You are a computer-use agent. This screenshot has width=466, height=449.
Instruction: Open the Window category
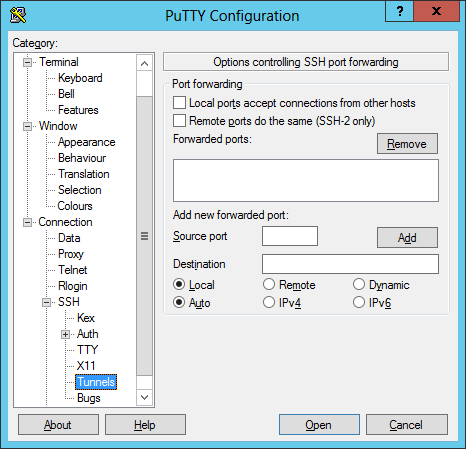[58, 126]
